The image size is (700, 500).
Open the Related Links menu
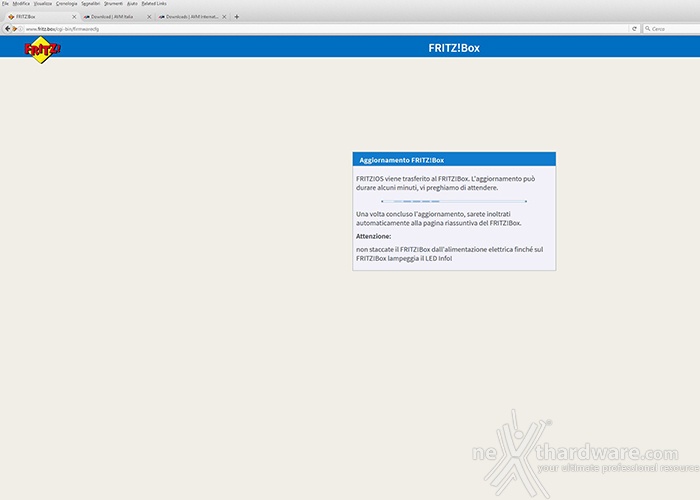(154, 4)
